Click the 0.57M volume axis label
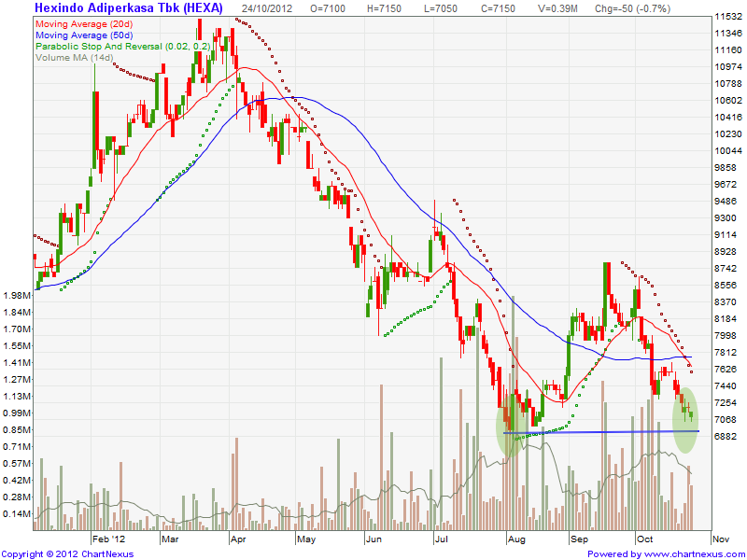 coord(17,463)
